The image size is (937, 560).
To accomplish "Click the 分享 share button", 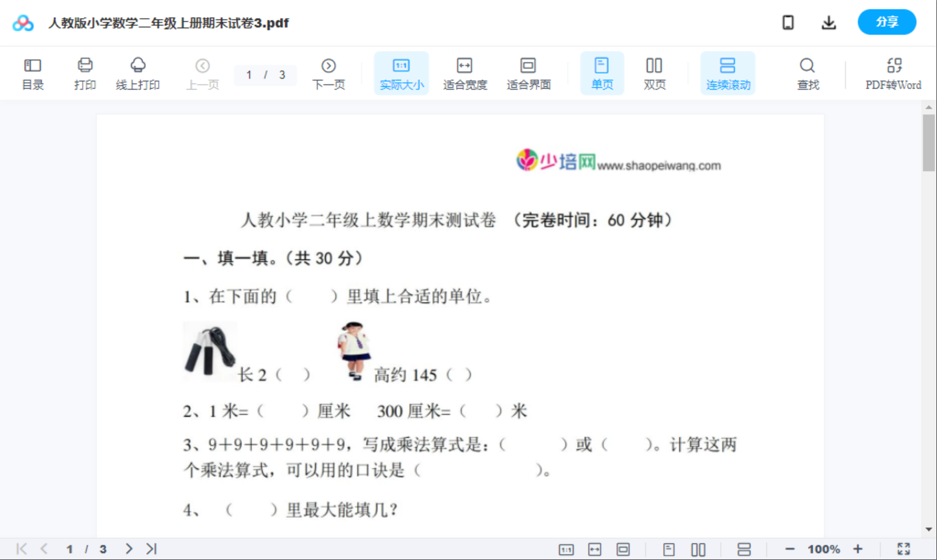I will click(x=887, y=22).
